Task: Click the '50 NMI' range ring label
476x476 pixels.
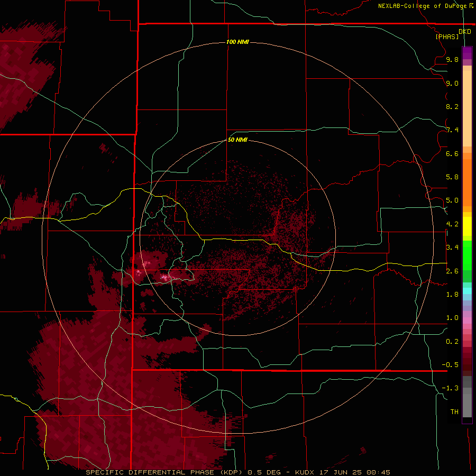Action: [237, 140]
